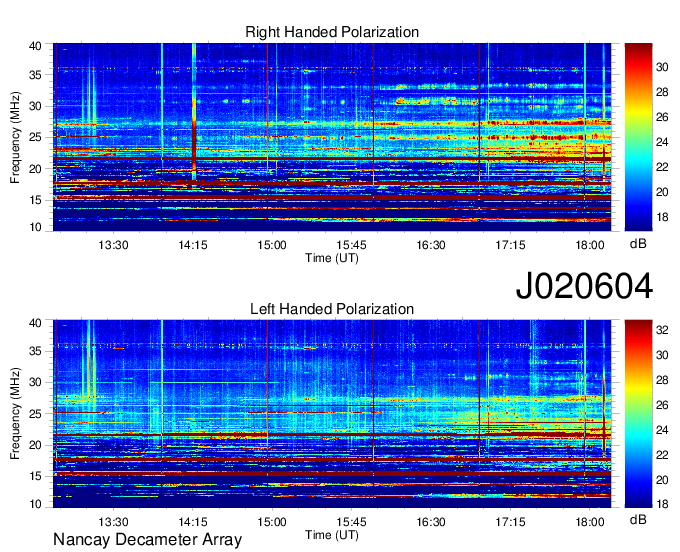Click the '20' frequency tick on Left Handed plot

(x=35, y=445)
